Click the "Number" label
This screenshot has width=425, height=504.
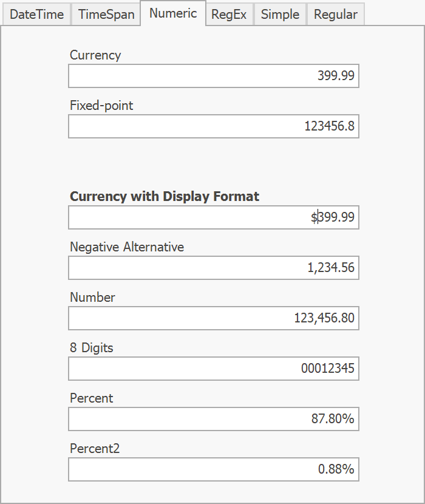click(92, 297)
